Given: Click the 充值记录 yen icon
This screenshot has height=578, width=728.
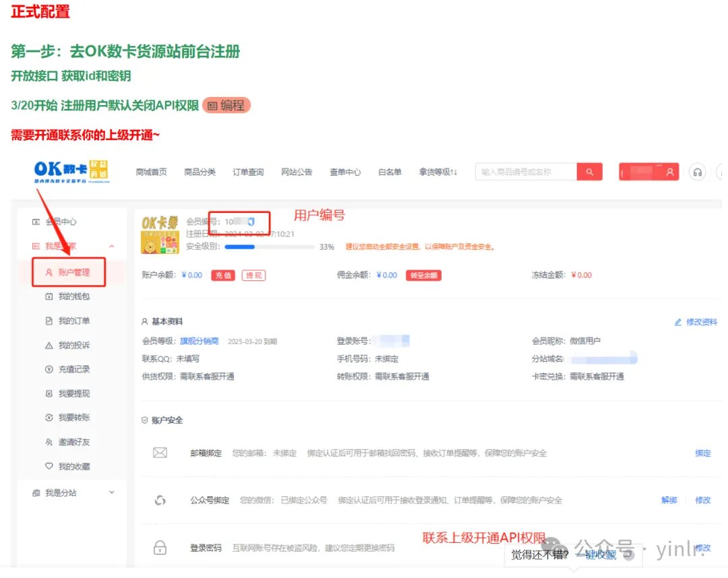Looking at the screenshot, I should [x=49, y=369].
